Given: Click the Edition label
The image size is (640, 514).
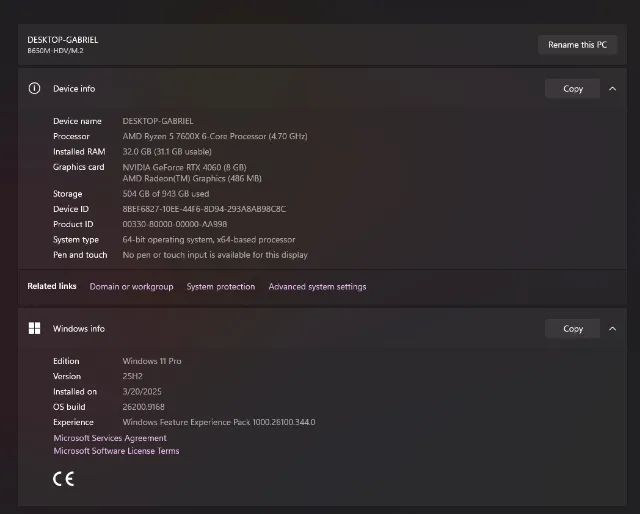Looking at the screenshot, I should [66, 361].
